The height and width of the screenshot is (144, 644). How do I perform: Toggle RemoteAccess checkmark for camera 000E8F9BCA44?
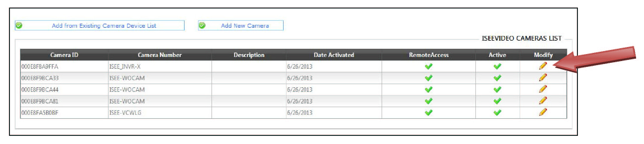[x=428, y=90]
